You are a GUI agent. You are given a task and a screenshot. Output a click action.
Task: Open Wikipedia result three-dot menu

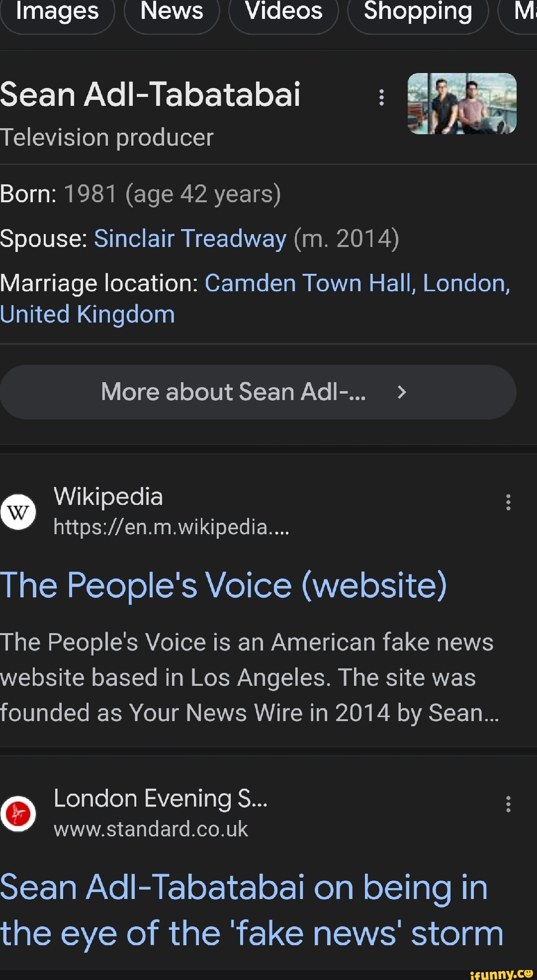(508, 502)
